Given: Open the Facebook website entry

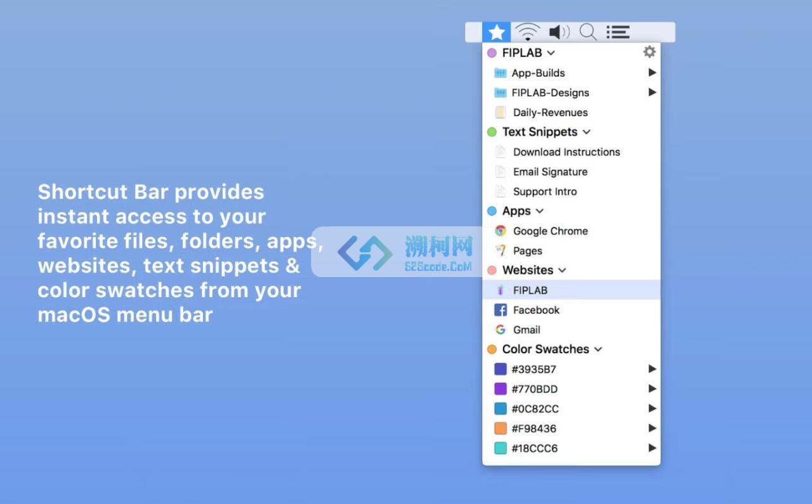Looking at the screenshot, I should pyautogui.click(x=572, y=310).
